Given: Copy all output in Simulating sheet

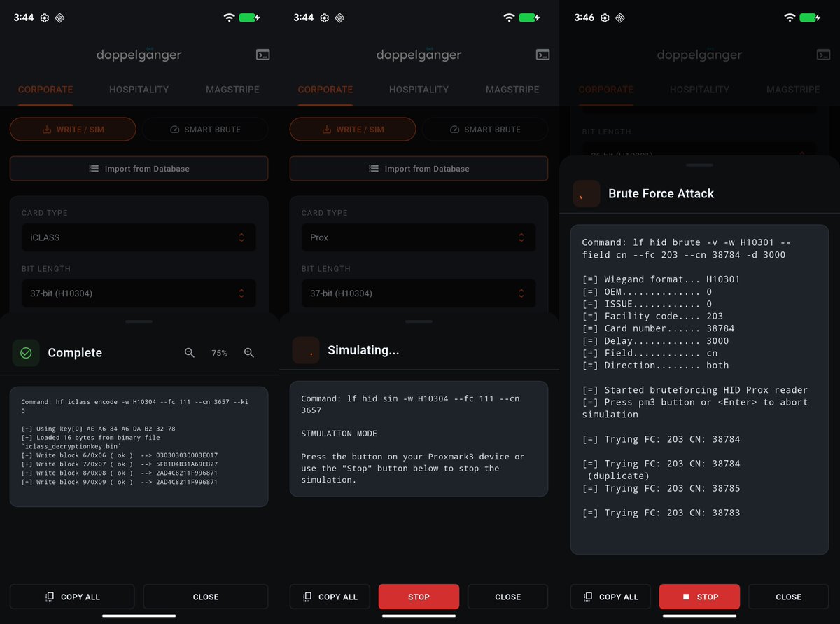Looking at the screenshot, I should tap(330, 597).
